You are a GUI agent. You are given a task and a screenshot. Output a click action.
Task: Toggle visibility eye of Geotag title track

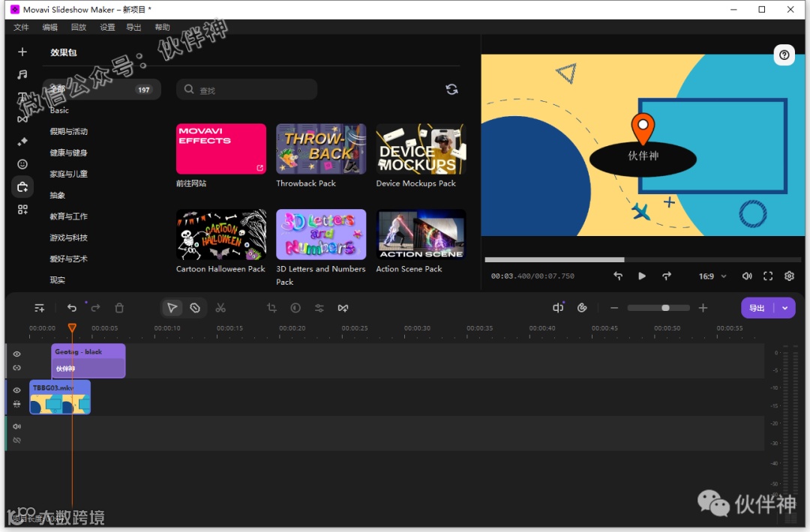[x=17, y=354]
